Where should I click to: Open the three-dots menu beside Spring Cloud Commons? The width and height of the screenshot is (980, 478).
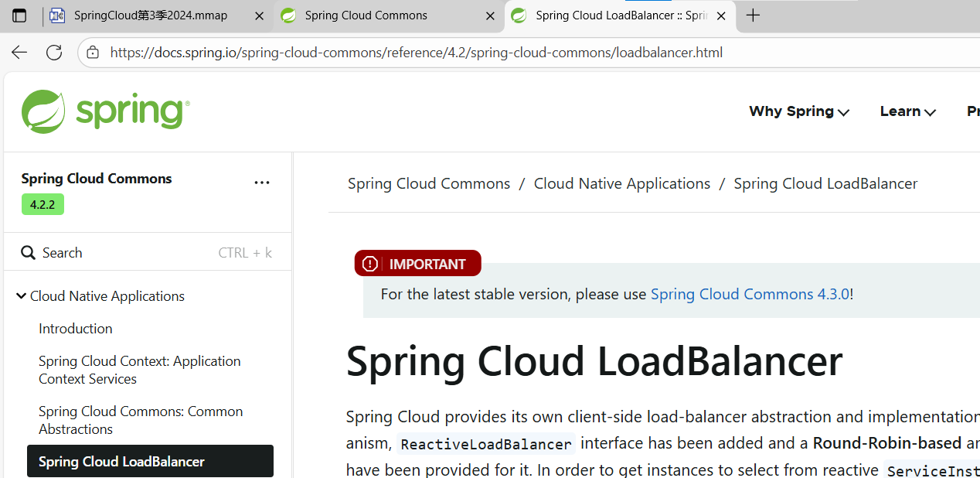click(262, 183)
